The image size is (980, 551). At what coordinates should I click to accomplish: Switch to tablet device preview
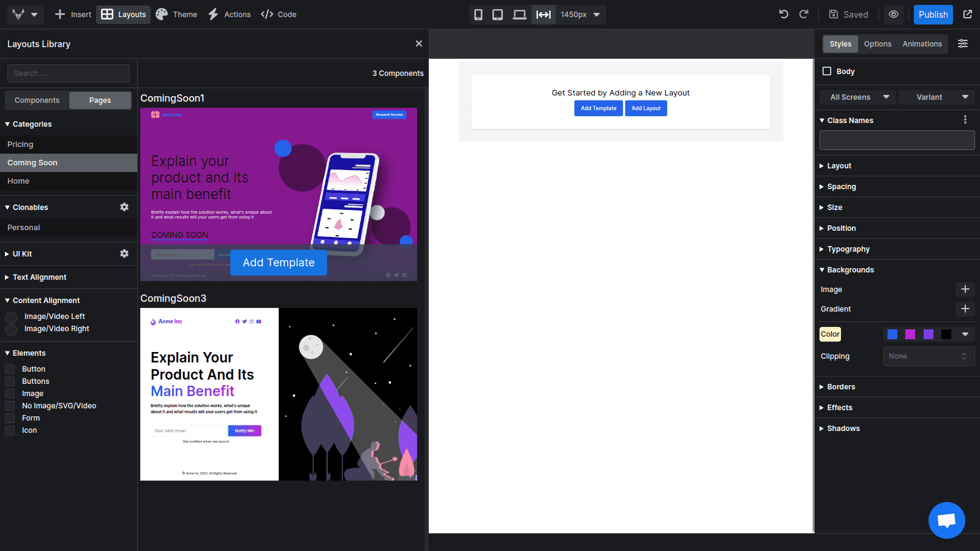498,14
